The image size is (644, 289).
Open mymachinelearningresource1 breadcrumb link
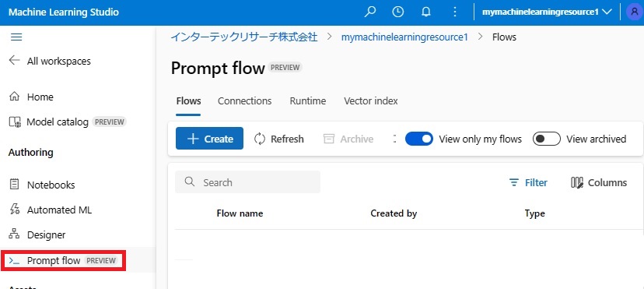coord(404,37)
